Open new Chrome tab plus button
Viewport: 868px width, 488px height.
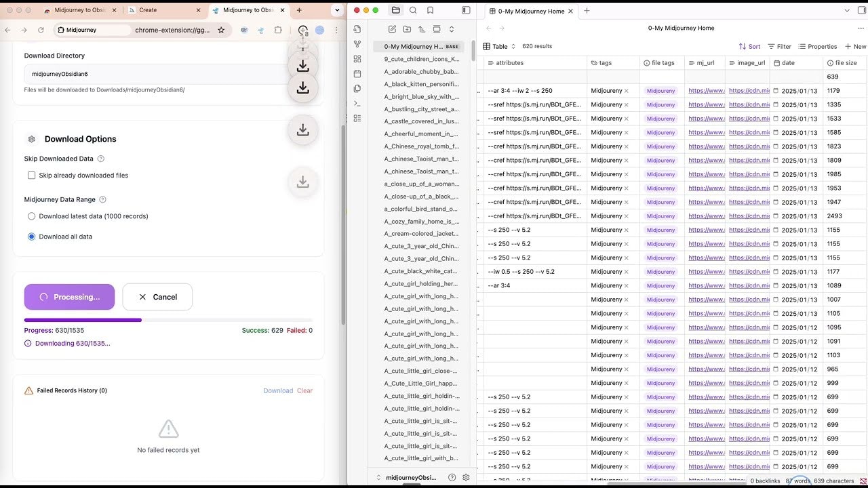[x=299, y=10]
